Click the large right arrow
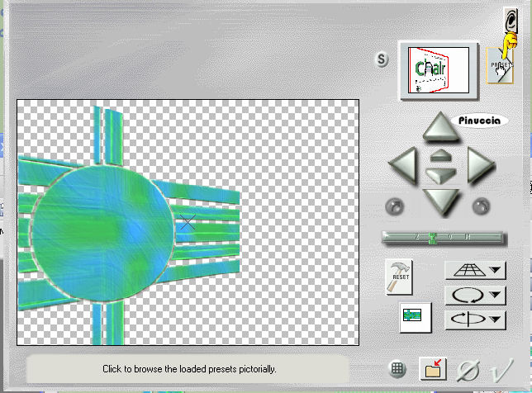 pos(481,165)
